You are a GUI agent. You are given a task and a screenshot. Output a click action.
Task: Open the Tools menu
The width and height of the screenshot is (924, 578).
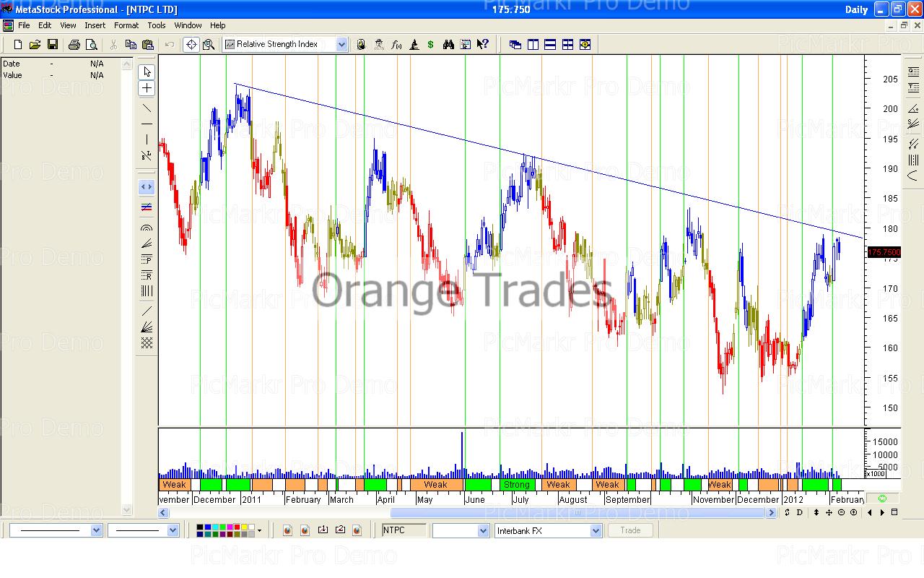pos(157,25)
